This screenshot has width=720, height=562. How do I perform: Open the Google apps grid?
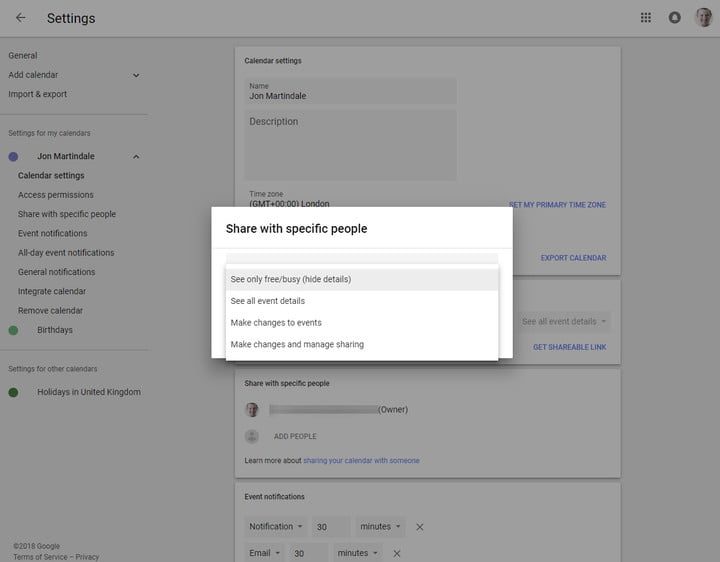coord(646,18)
